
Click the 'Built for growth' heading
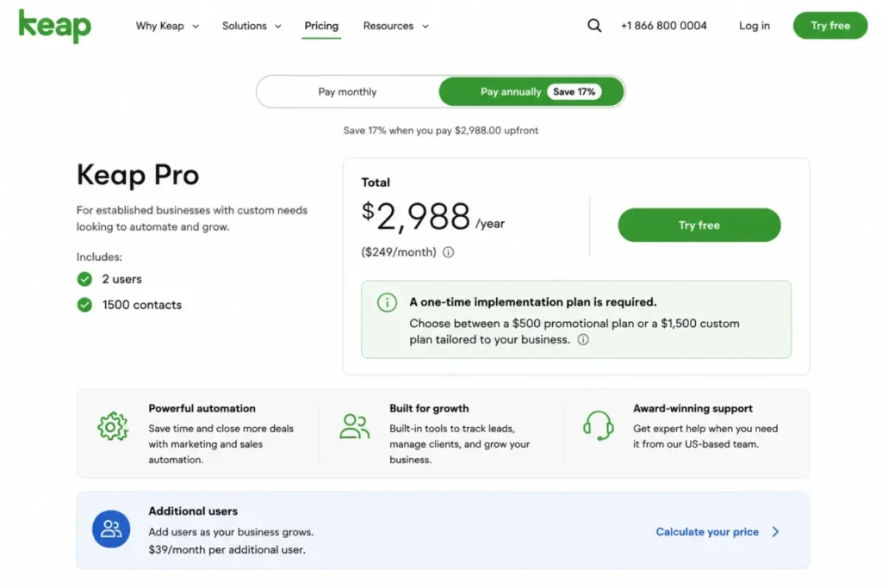[x=429, y=409]
